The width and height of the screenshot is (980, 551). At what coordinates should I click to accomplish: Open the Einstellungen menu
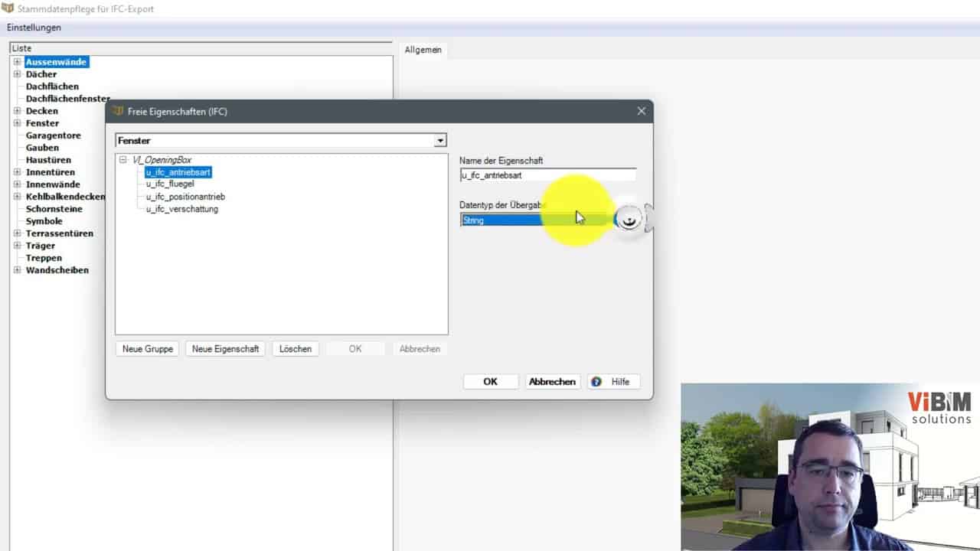tap(34, 28)
